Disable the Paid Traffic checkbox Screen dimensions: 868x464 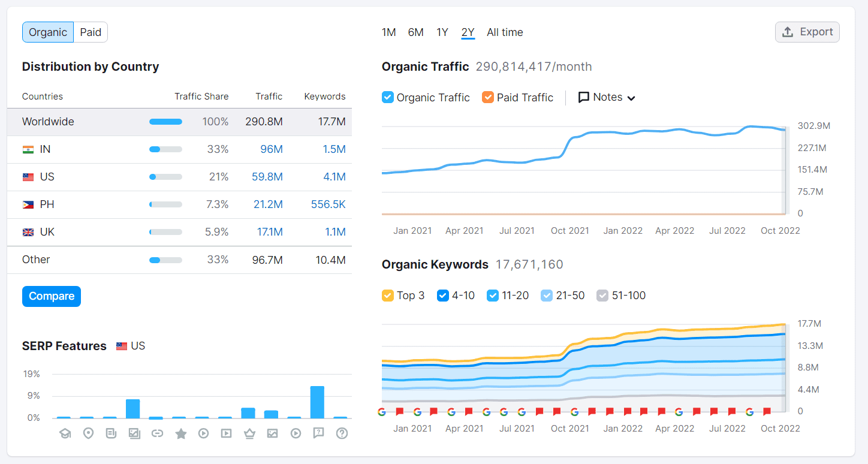[x=487, y=97]
